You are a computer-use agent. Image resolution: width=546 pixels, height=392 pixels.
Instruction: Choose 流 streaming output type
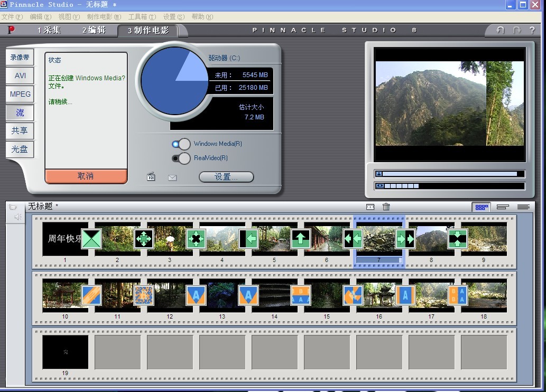coord(20,113)
